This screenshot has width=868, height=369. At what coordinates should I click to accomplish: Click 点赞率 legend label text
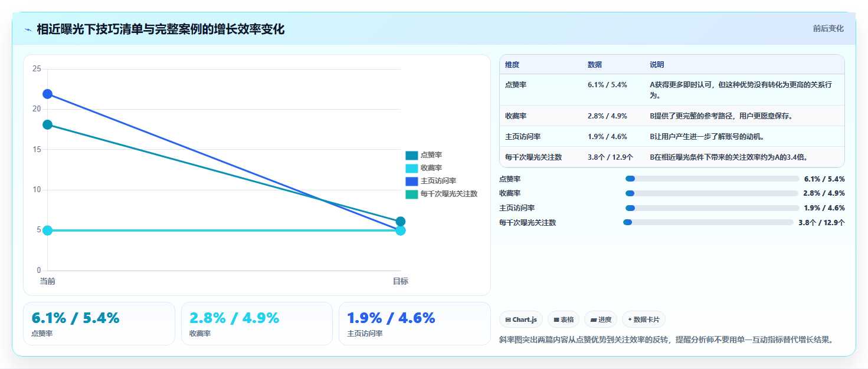pyautogui.click(x=431, y=155)
